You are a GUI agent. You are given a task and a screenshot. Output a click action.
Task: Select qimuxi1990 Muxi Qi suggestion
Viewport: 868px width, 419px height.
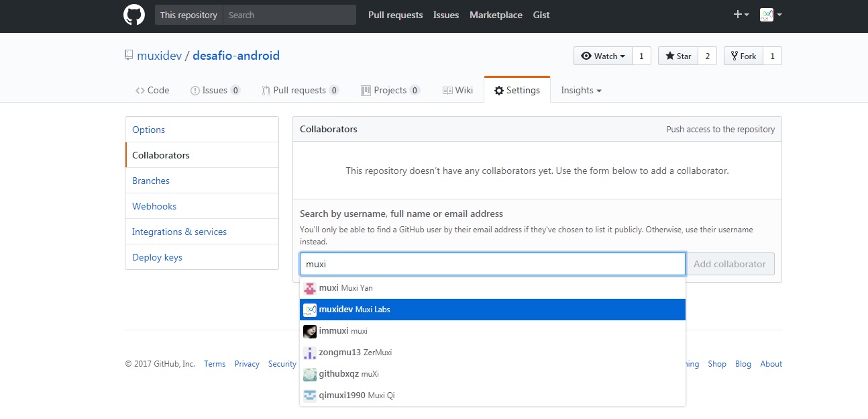point(492,395)
